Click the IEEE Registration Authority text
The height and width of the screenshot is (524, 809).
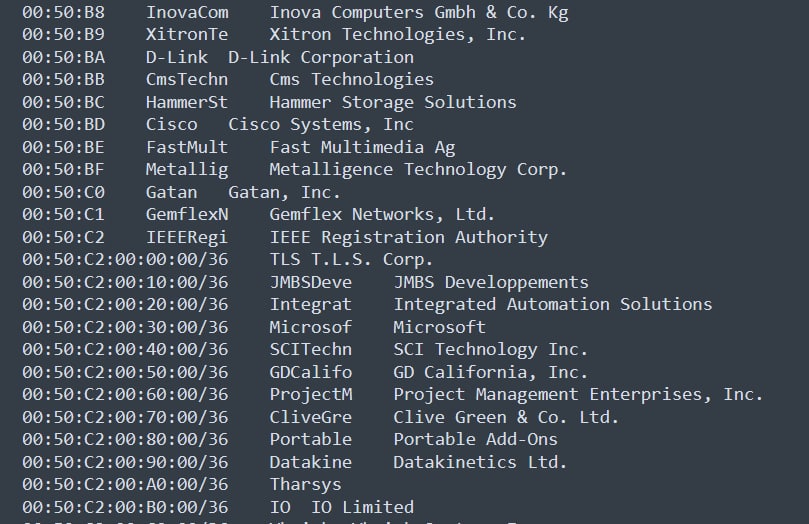[408, 237]
